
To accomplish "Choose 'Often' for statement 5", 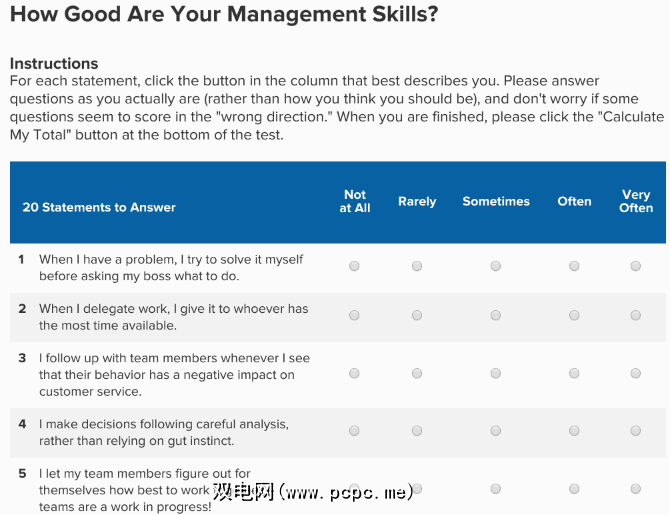I will coord(574,489).
